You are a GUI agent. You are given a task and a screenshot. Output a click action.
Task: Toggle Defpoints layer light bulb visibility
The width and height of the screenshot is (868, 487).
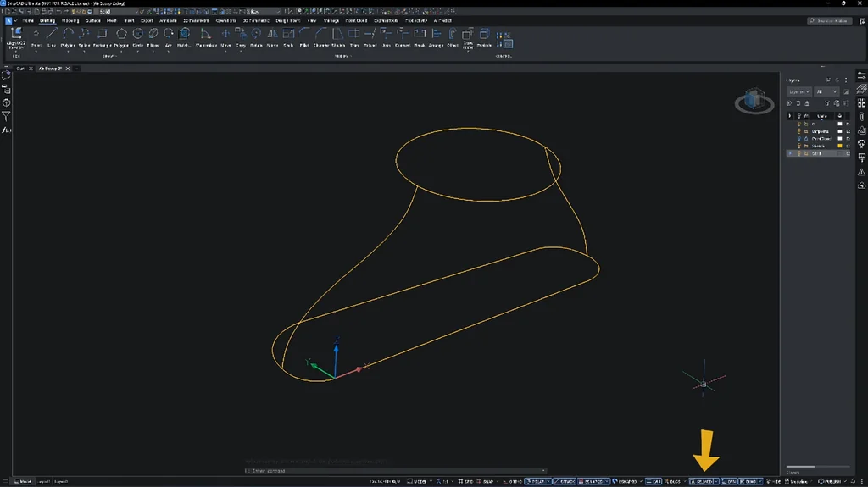point(798,131)
